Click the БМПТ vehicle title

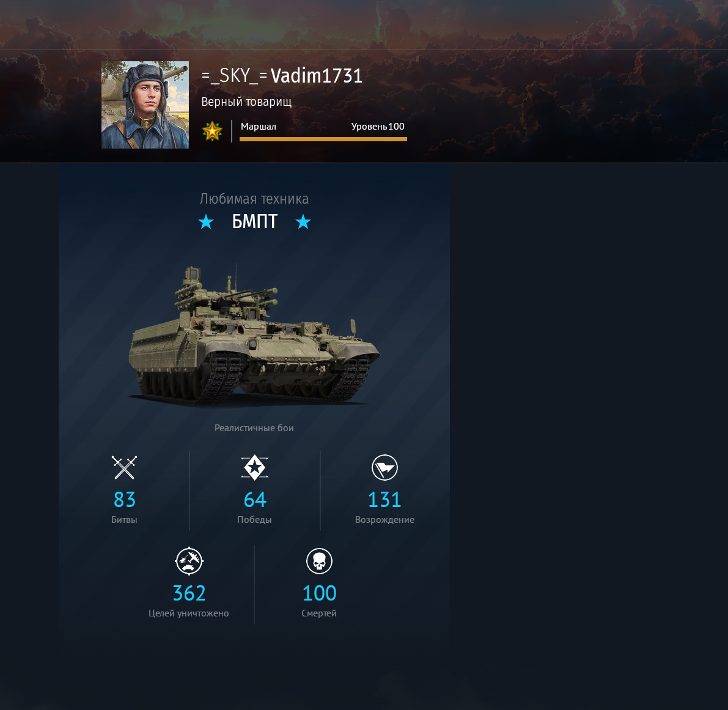[254, 221]
